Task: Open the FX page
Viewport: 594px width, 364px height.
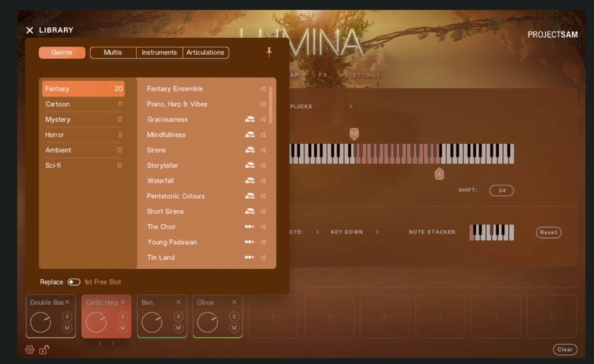Action: pos(322,75)
